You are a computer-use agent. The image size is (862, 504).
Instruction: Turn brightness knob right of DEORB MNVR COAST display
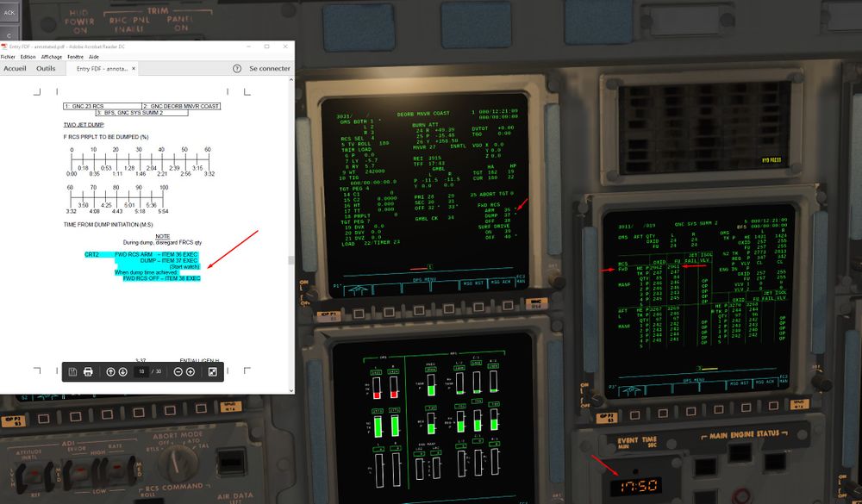[x=555, y=280]
